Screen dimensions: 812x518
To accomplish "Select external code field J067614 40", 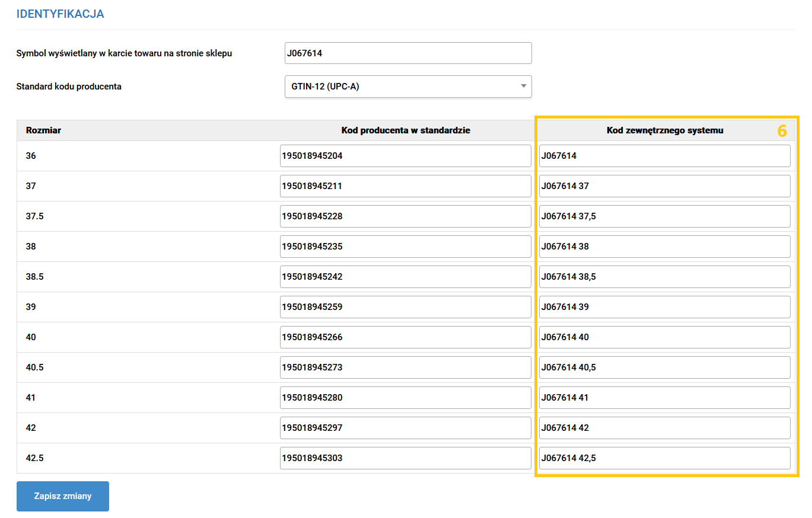I will pos(664,337).
